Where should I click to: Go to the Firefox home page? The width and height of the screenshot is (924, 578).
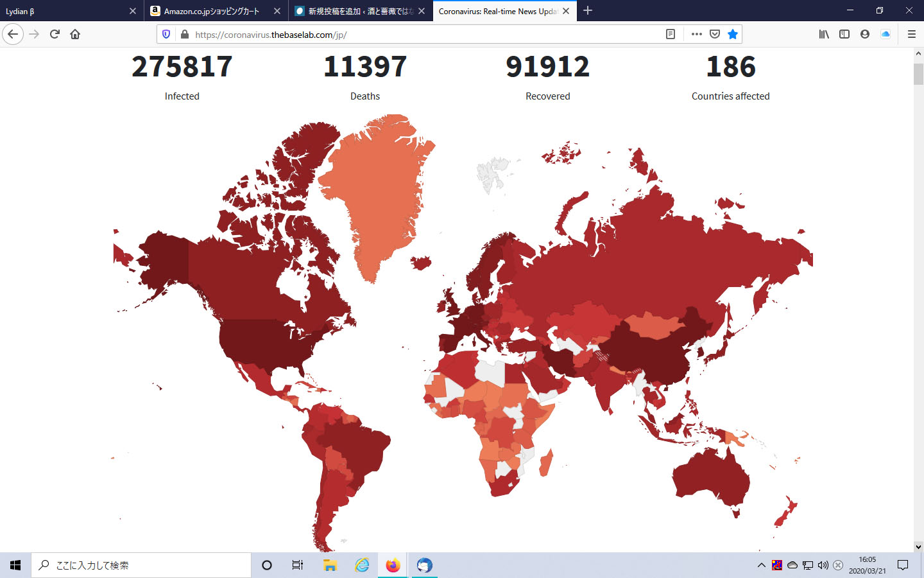click(x=75, y=34)
